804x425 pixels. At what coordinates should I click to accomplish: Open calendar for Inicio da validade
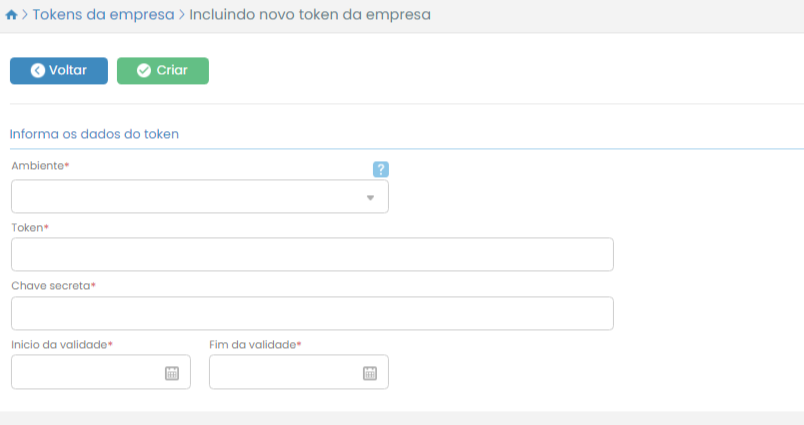point(171,373)
